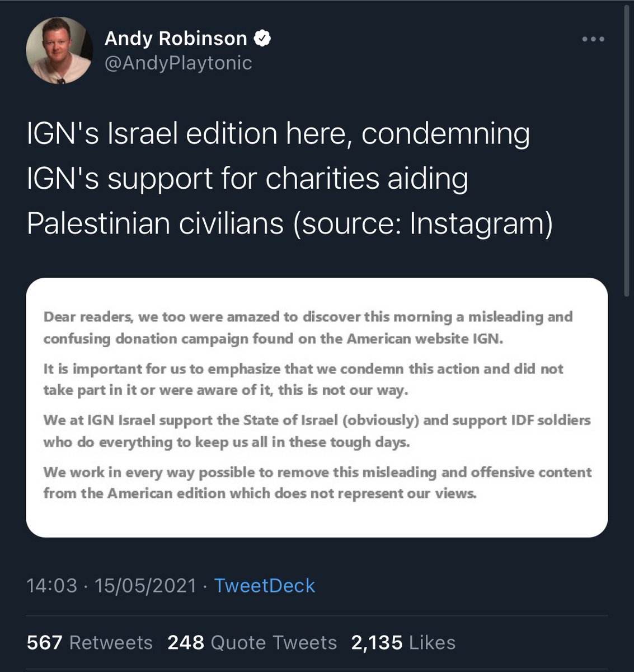
Task: Click the blue verified badge beside the name
Action: (262, 38)
